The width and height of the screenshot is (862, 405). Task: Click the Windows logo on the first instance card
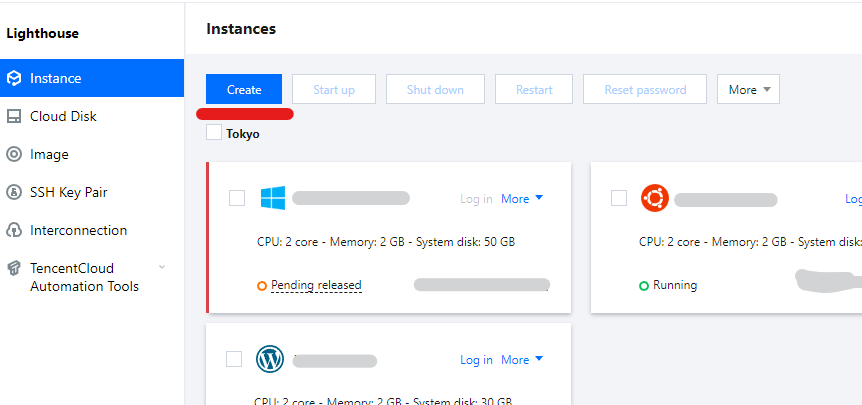[x=273, y=198]
